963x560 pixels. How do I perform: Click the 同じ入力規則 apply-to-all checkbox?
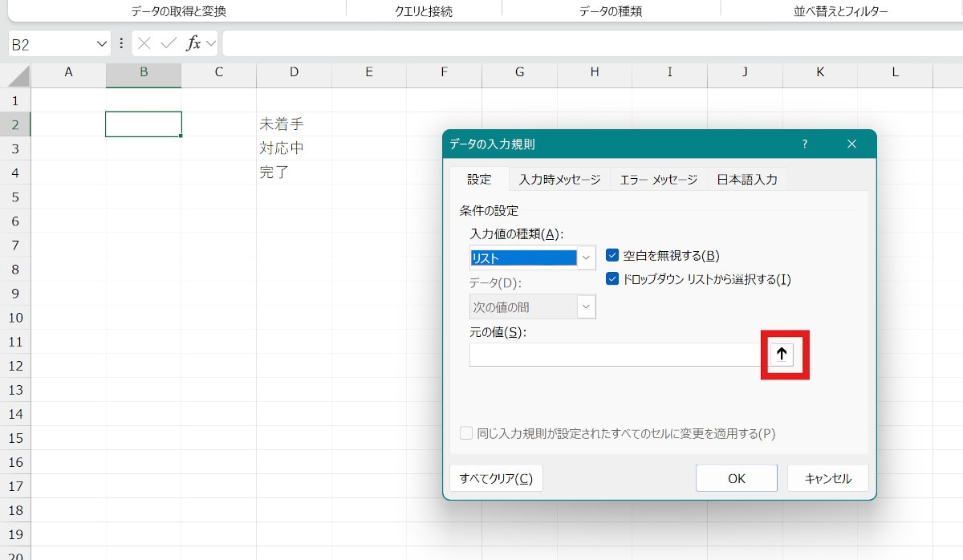click(x=466, y=434)
